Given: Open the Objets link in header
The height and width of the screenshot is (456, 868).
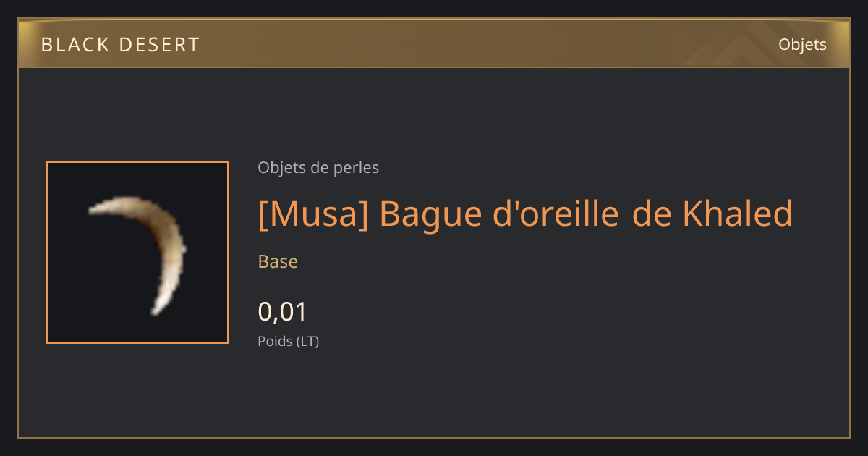Looking at the screenshot, I should click(x=802, y=45).
